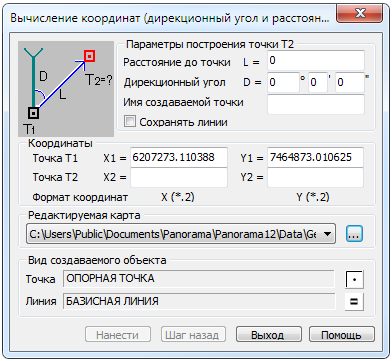Click the point symbol selector icon

354,279
